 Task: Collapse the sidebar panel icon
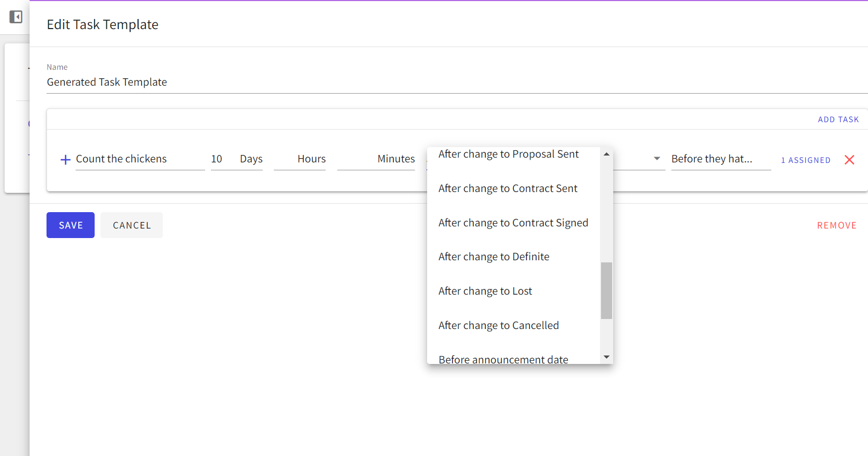click(16, 17)
